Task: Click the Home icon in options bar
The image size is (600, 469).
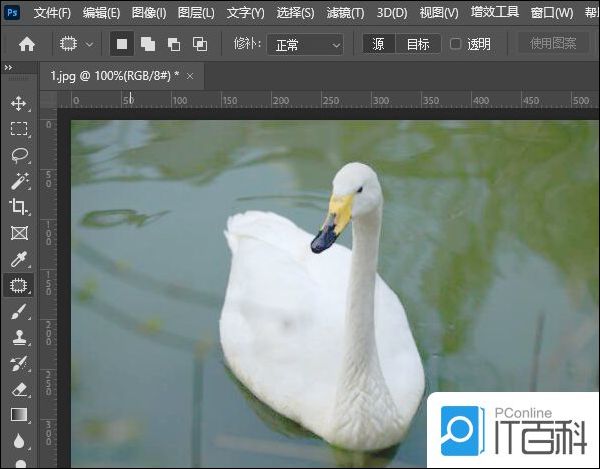Action: click(x=27, y=44)
